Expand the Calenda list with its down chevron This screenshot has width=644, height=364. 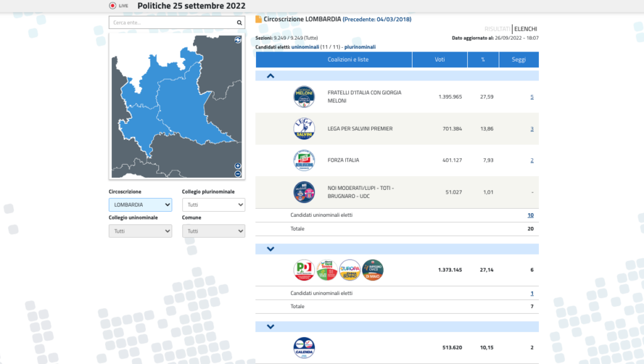[x=270, y=327]
